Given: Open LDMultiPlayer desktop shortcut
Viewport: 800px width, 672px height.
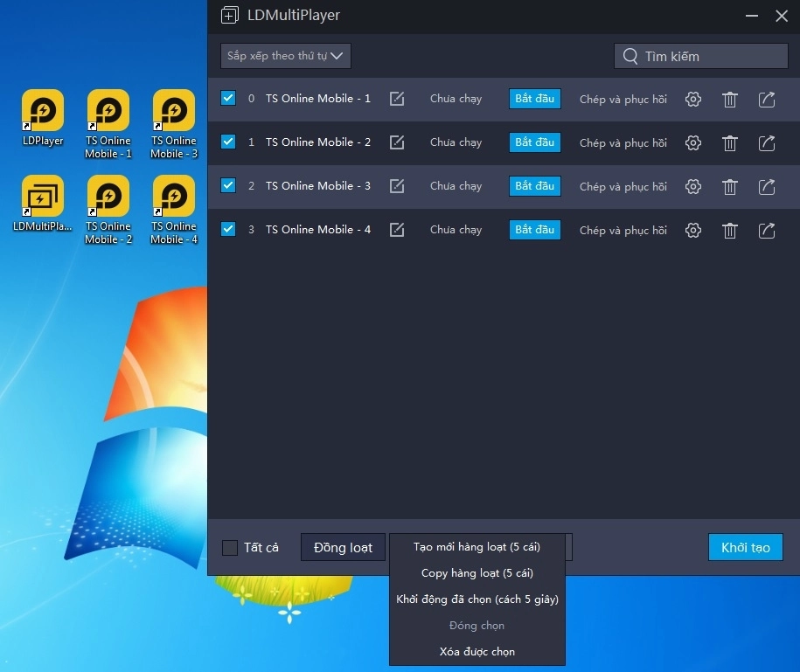Looking at the screenshot, I should [x=43, y=204].
